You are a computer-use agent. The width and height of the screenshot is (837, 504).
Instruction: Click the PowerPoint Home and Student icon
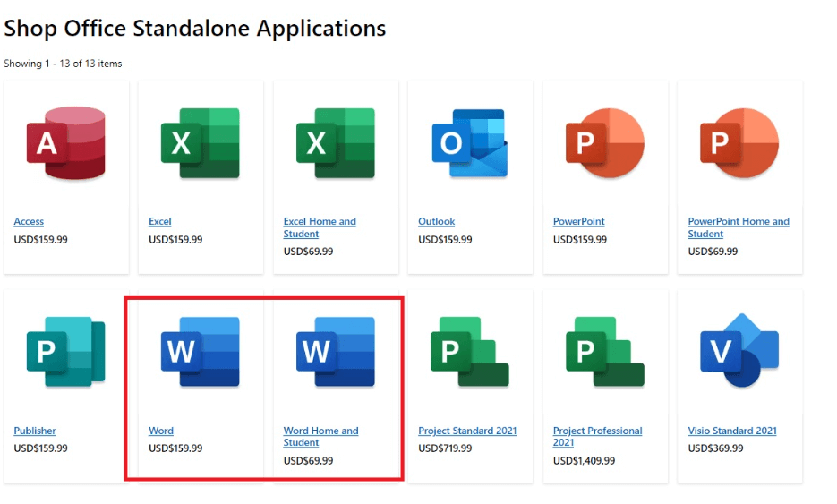[x=739, y=143]
